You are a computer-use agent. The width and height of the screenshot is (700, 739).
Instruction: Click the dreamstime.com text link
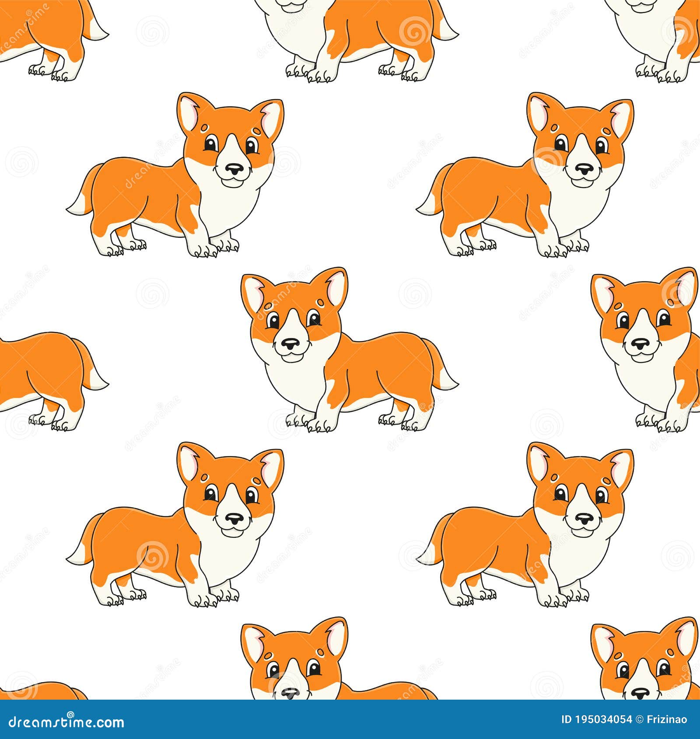pyautogui.click(x=66, y=722)
